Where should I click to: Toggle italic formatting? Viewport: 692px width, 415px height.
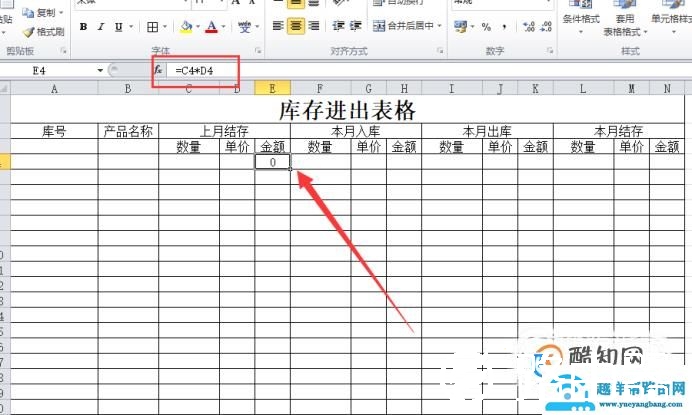[x=101, y=26]
